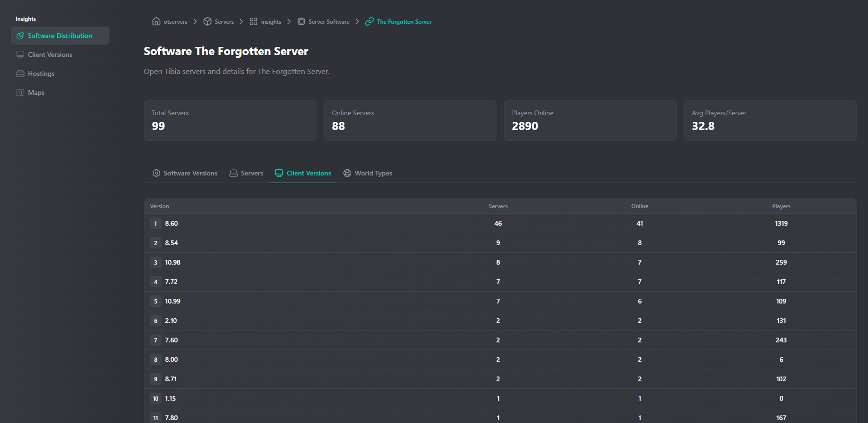Click the Online Servers stat card
868x423 pixels.
coord(410,120)
